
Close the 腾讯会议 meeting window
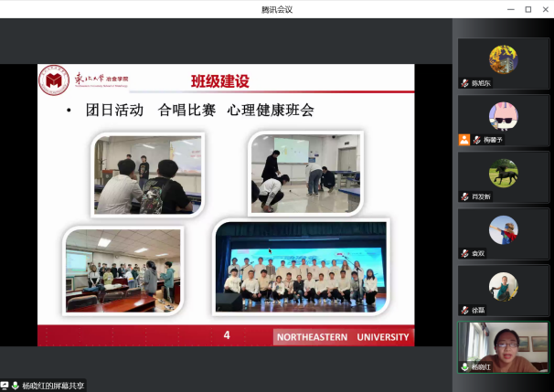pos(545,9)
